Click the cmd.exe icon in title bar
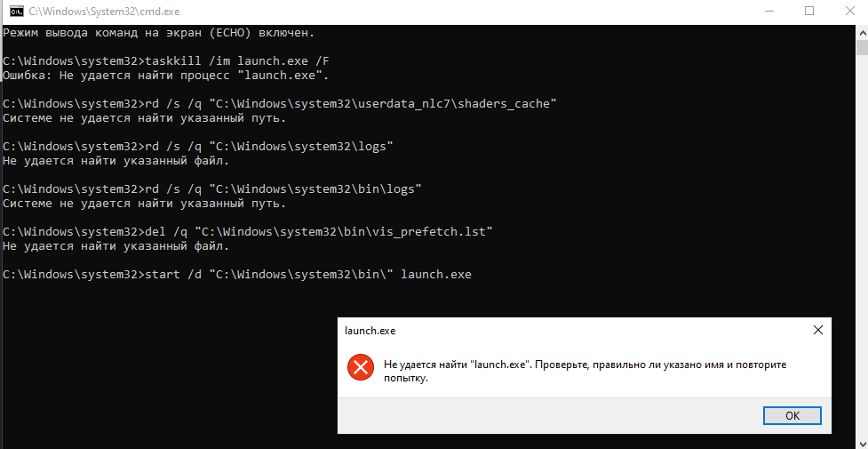The image size is (868, 449). click(16, 11)
